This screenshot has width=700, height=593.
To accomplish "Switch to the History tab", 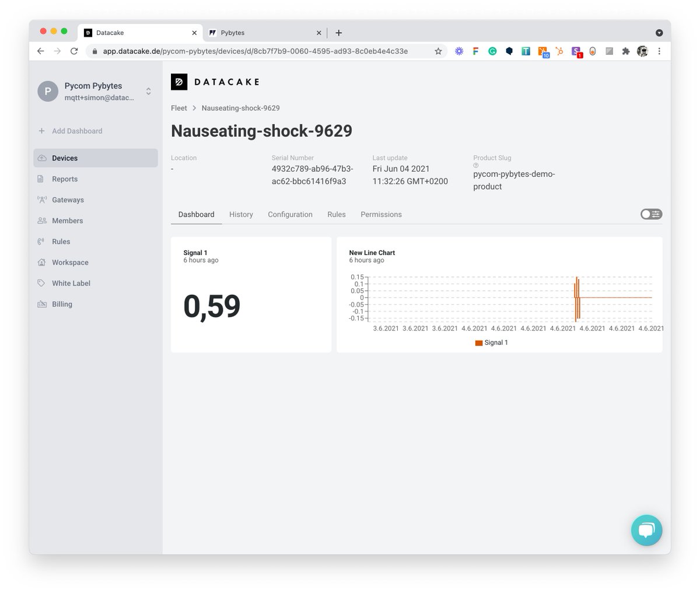I will [x=241, y=214].
